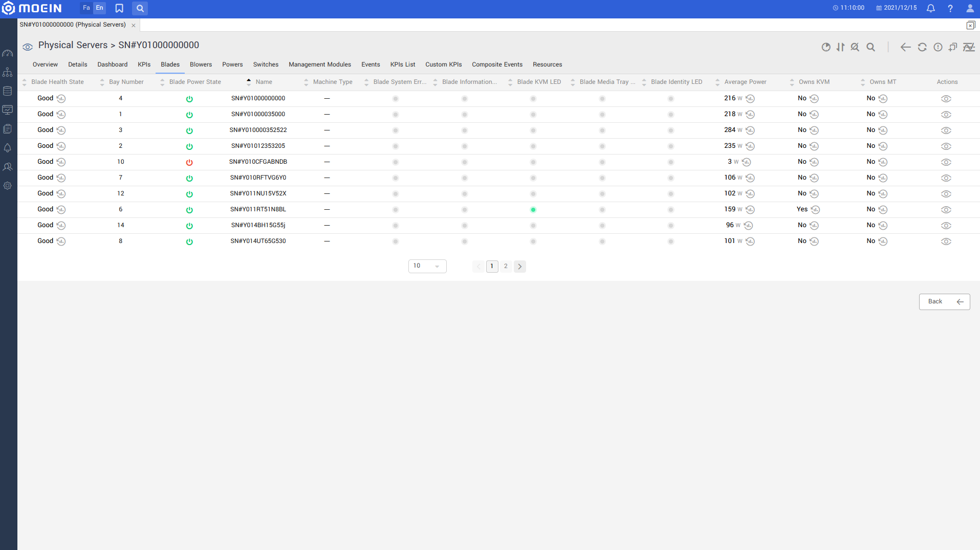
Task: Click the eye icon beside Physical Servers title
Action: 28,47
